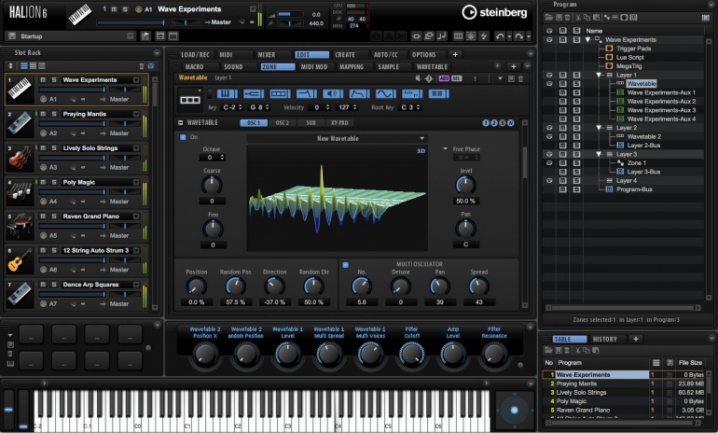
Task: Click the Spread knob in Multi Oscillator
Action: (x=479, y=287)
